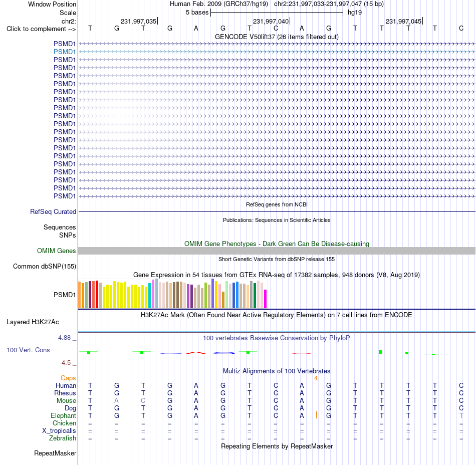The width and height of the screenshot is (476, 465).
Task: Click the orange gap count '4'
Action: point(316,378)
